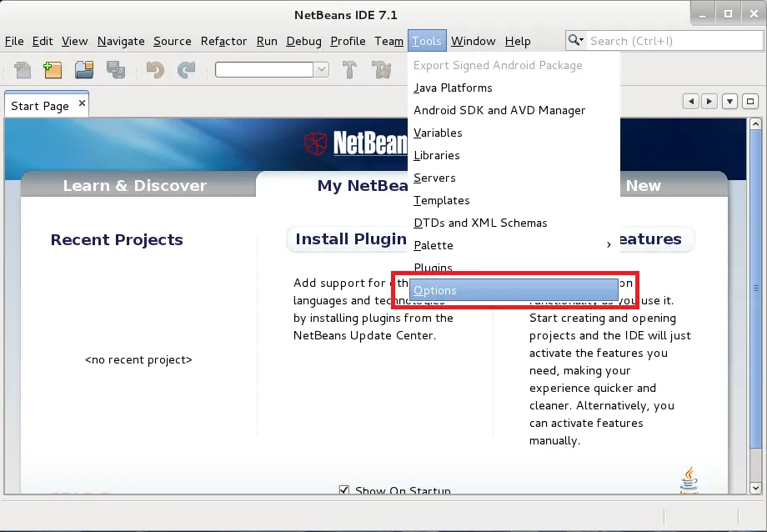
Task: Click the Start Page scrollbar up arrow
Action: 755,123
